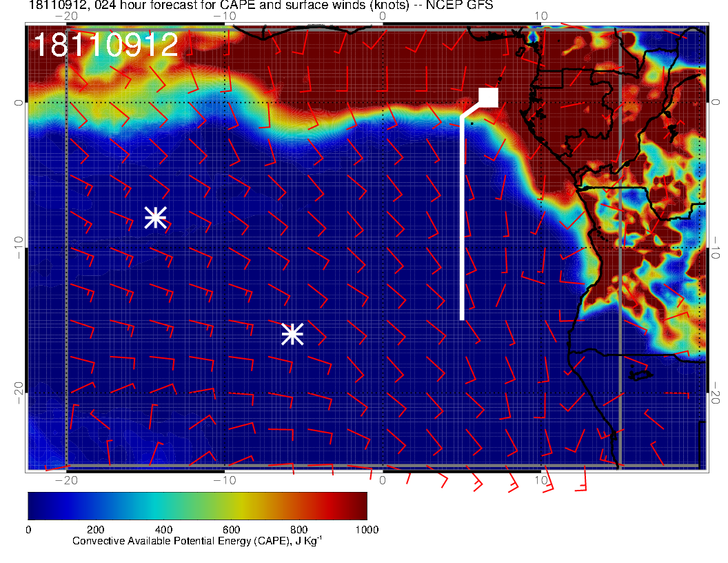Click the -20 latitude label on right axis
This screenshot has width=728, height=563.
[x=718, y=393]
